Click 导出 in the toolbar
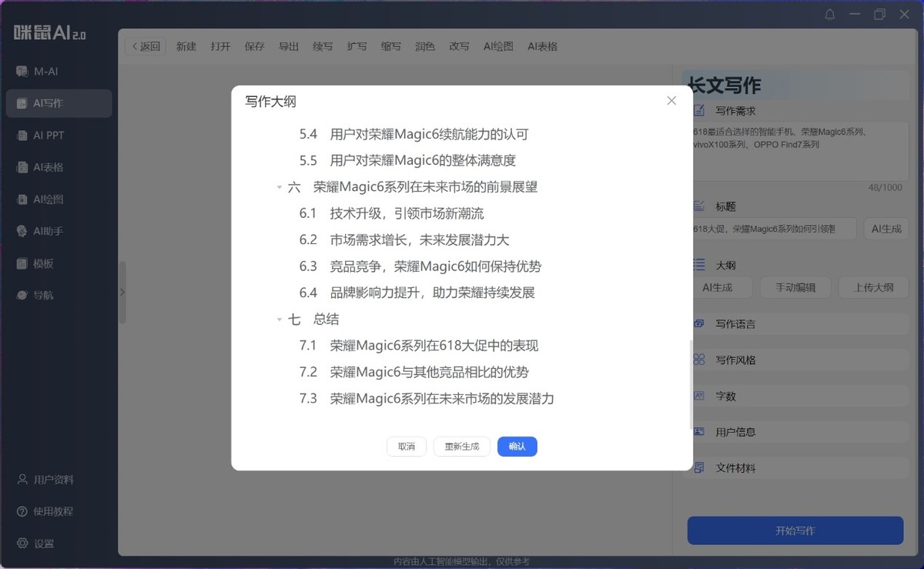Image resolution: width=924 pixels, height=569 pixels. pyautogui.click(x=289, y=46)
